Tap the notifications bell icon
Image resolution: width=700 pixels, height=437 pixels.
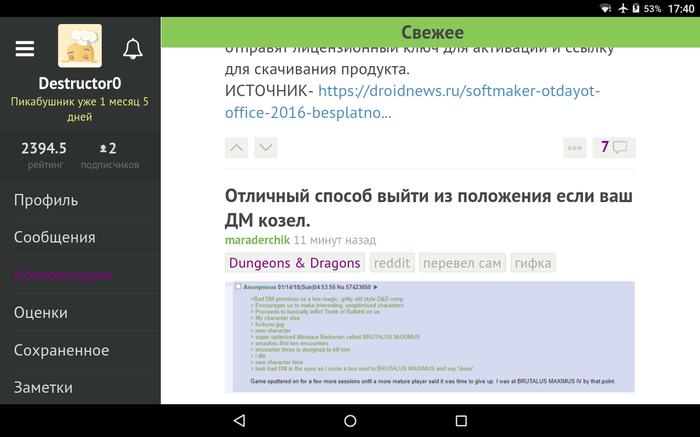click(x=132, y=48)
